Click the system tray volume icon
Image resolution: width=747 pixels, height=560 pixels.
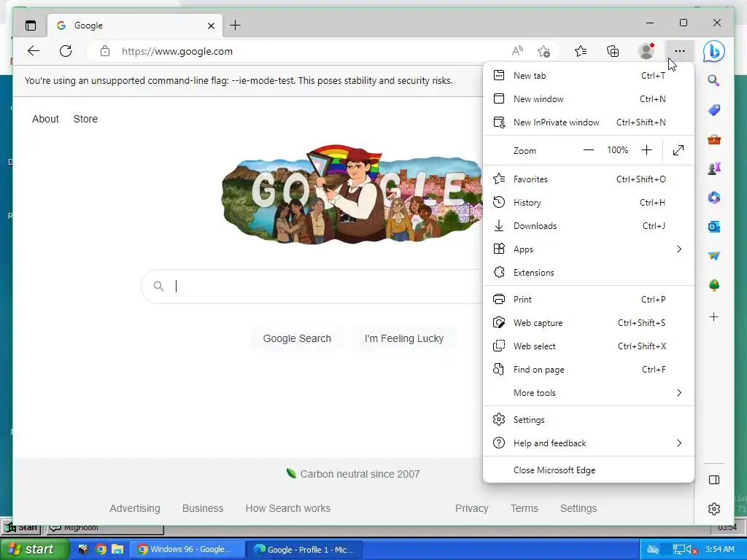[692, 550]
